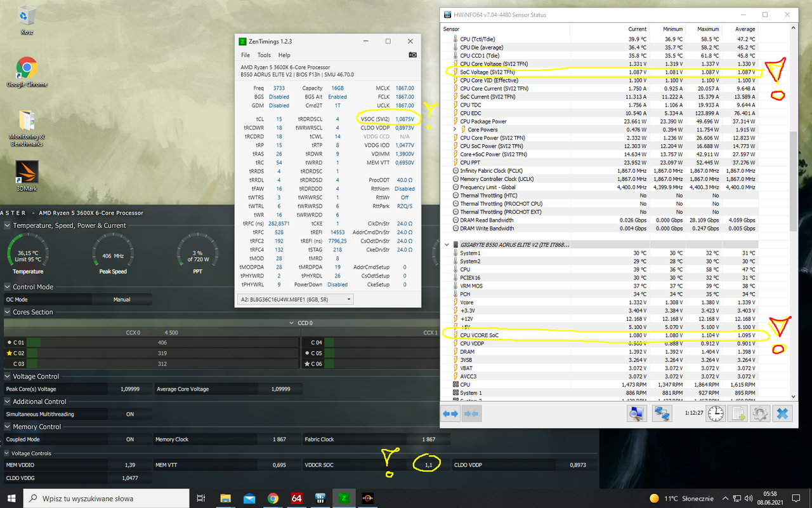Screen dimensions: 812x508
Task: Click the HWiNFO expand view arrows button
Action: pyautogui.click(x=450, y=413)
